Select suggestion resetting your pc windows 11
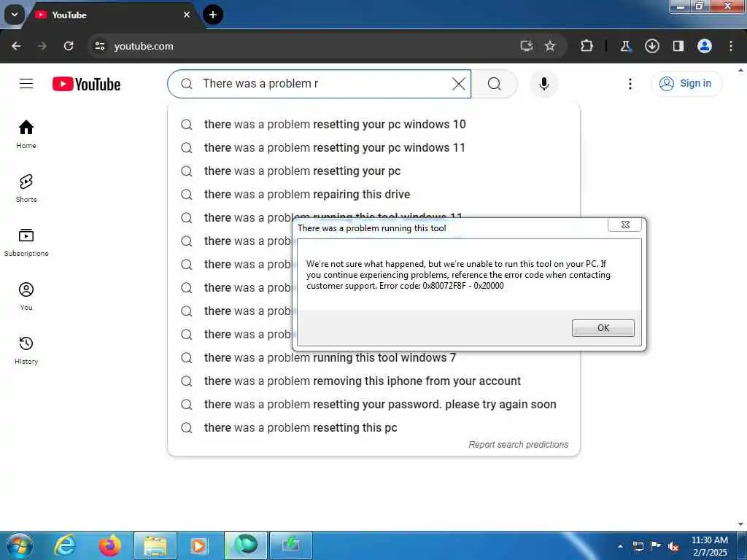Screen dimensions: 747x560 (373, 147)
